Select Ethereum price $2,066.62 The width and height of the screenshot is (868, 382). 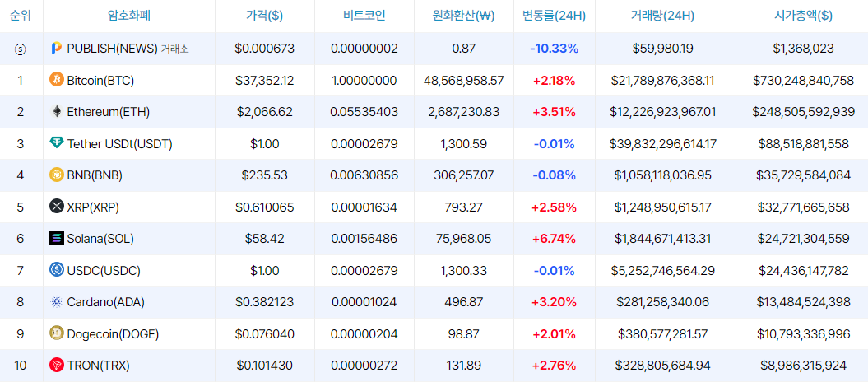click(x=265, y=113)
